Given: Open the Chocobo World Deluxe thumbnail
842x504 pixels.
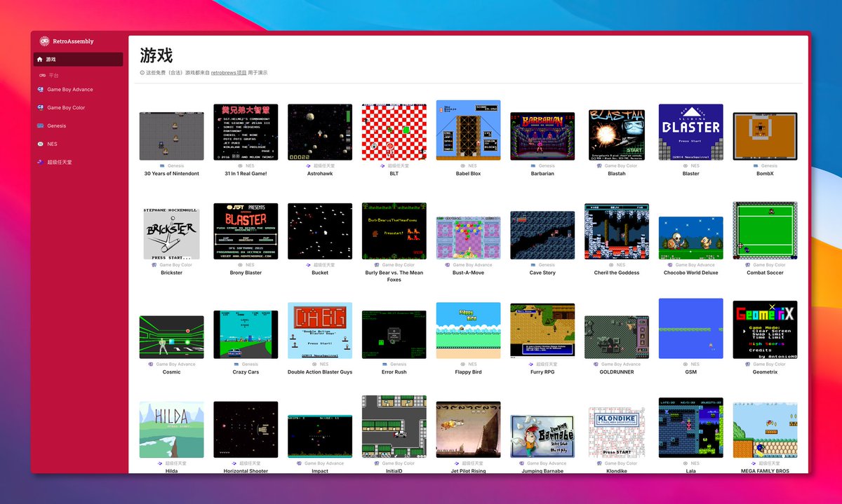Looking at the screenshot, I should [x=691, y=238].
